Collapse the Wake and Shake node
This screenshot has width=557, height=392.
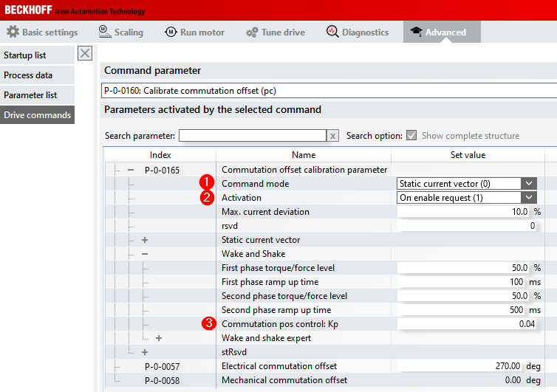click(x=145, y=254)
